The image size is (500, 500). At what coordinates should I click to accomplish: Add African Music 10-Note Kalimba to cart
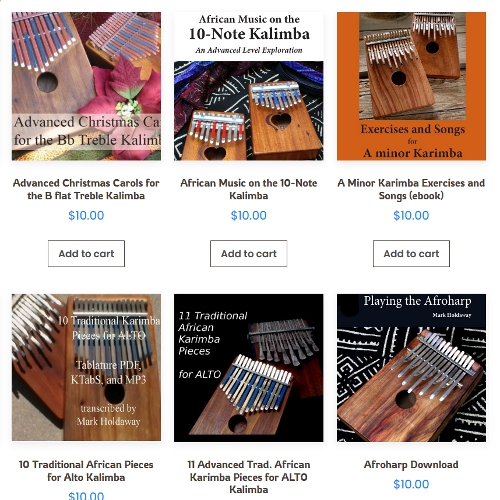(x=249, y=254)
